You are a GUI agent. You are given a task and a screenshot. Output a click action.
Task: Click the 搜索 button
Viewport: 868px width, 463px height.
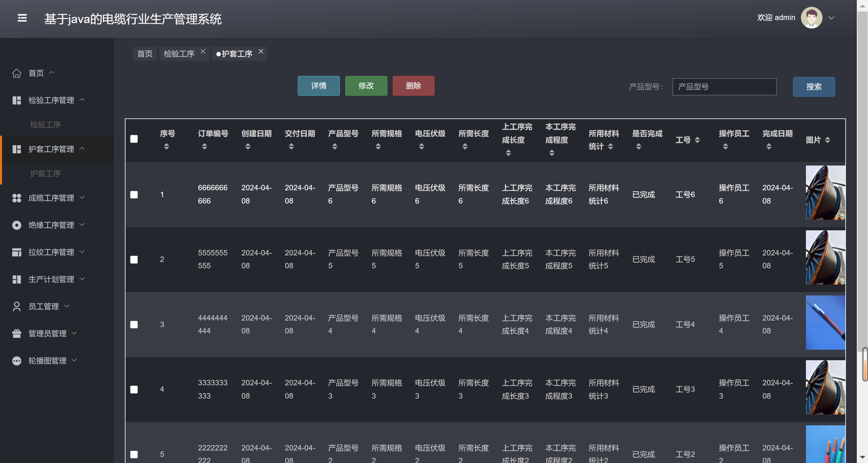(814, 87)
